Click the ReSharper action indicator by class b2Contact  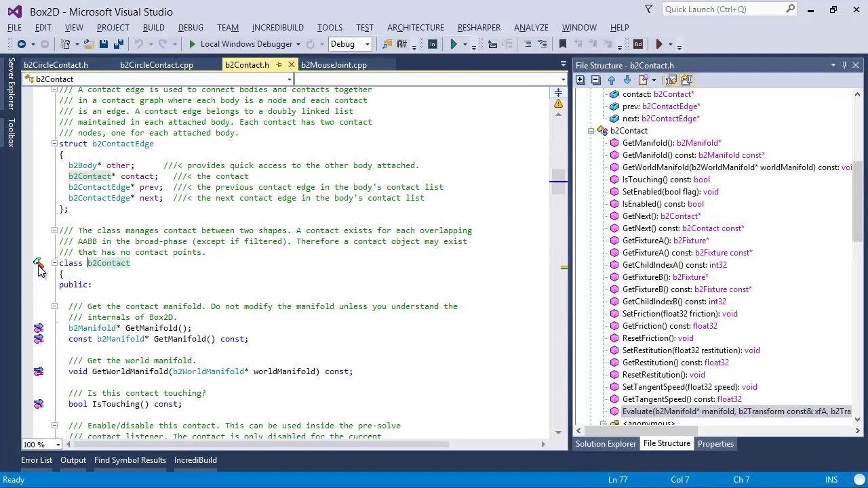tap(38, 263)
